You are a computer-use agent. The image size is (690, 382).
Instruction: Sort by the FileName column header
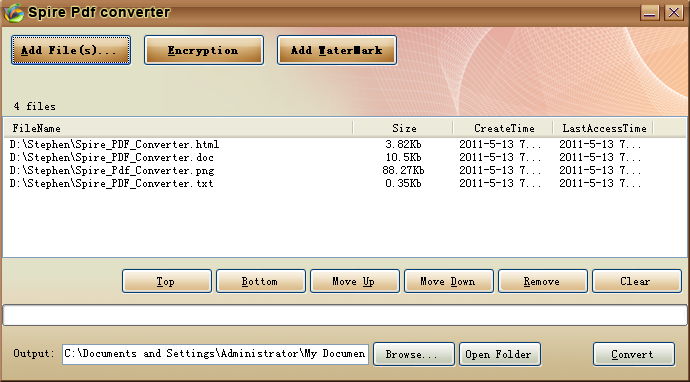pos(178,128)
